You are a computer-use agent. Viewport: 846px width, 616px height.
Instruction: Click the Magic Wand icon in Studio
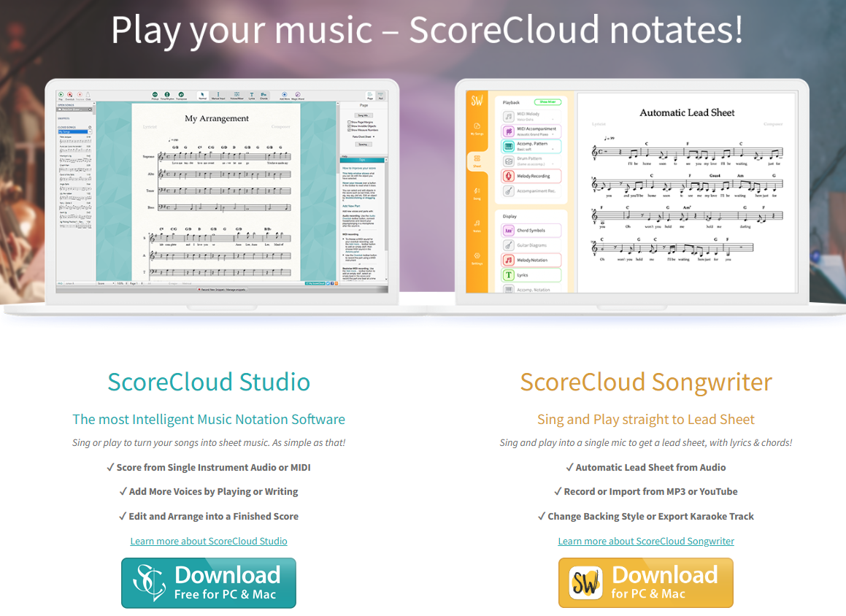298,94
